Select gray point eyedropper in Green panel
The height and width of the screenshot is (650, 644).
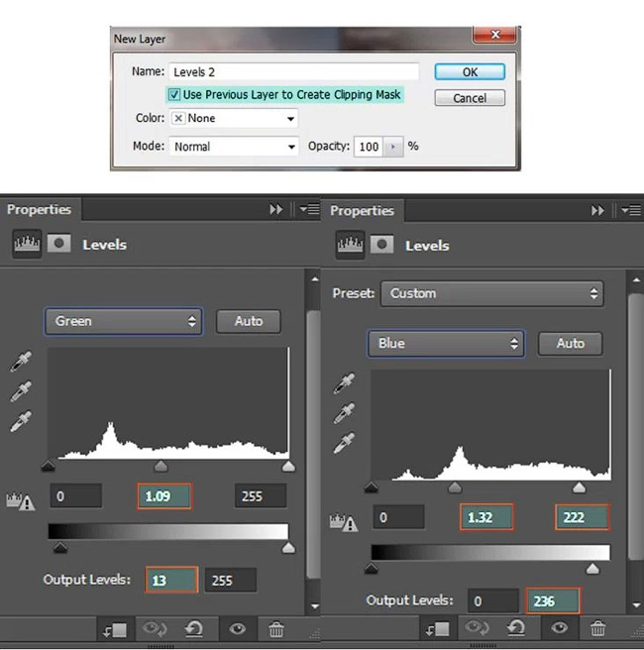(x=21, y=391)
